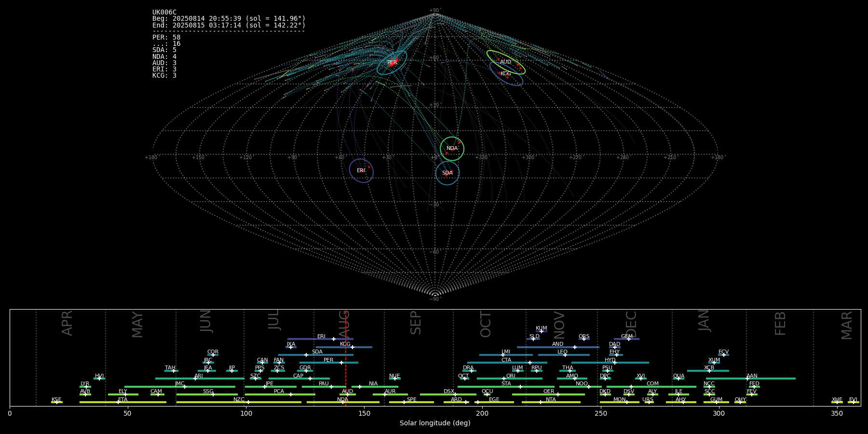This screenshot has width=868, height=434.
Task: Select the 'Beg: 20250814 20:55:39' line
Action: pos(229,19)
